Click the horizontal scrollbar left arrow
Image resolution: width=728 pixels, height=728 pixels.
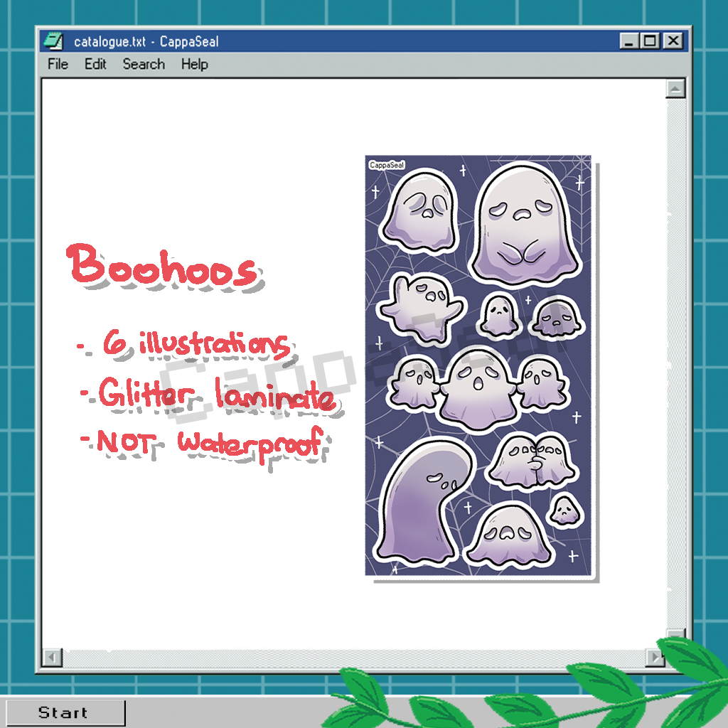pyautogui.click(x=51, y=658)
